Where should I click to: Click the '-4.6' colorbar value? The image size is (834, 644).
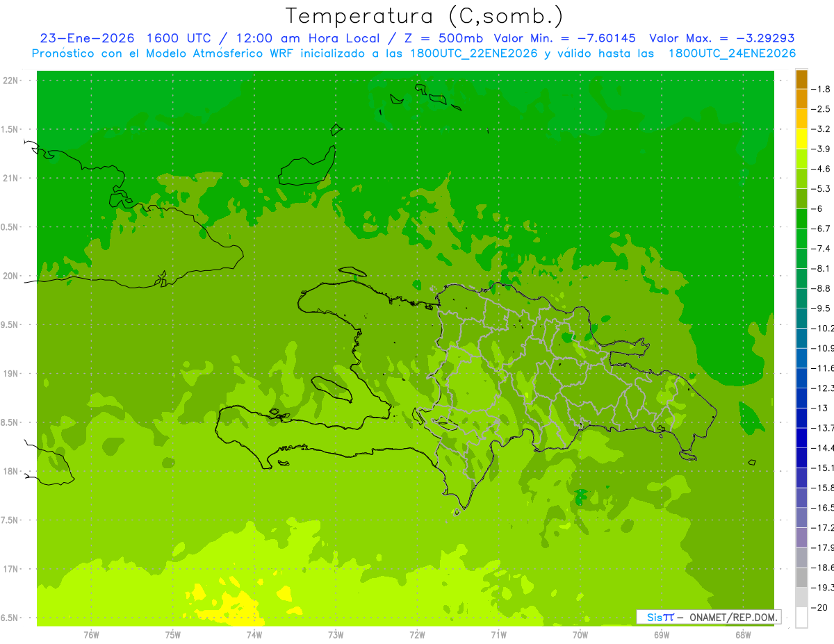(822, 169)
